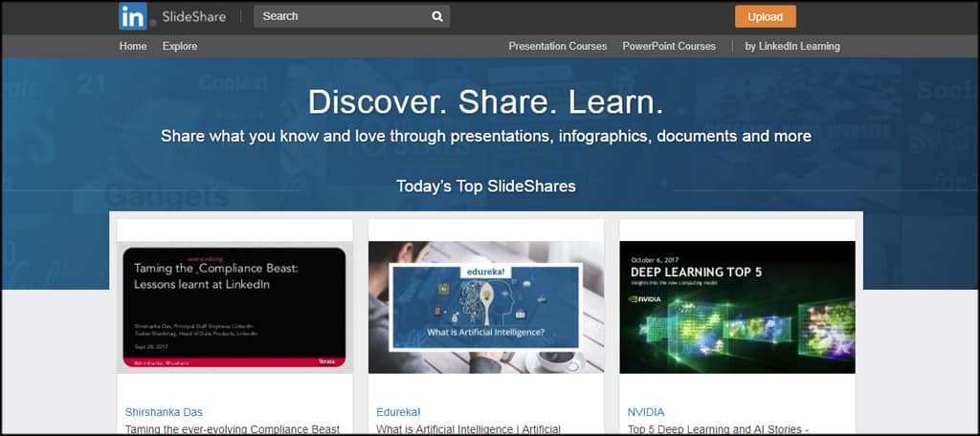Open Presentation Courses link

pos(558,46)
